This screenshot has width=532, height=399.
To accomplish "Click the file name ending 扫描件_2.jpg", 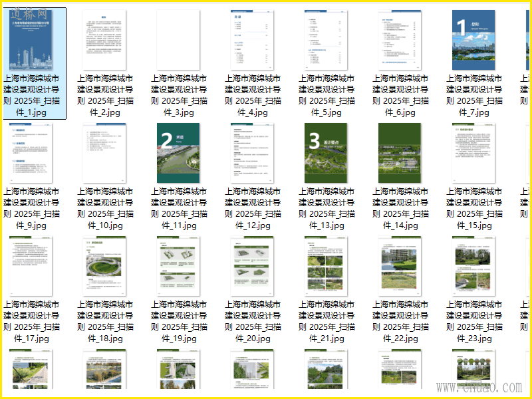I will [105, 95].
